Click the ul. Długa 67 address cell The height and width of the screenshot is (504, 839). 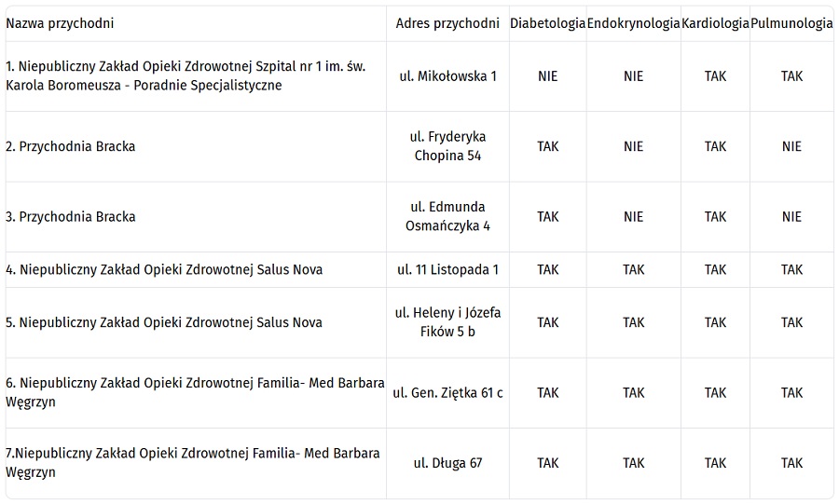click(447, 463)
